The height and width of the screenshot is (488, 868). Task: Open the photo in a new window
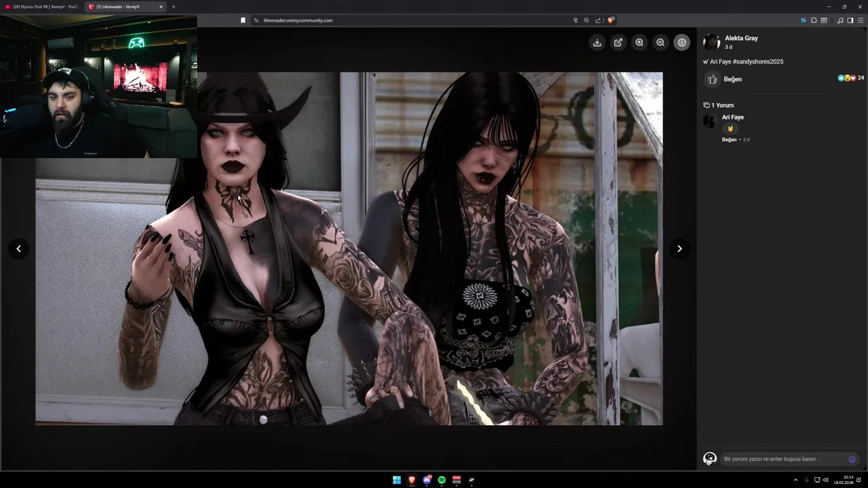[618, 43]
